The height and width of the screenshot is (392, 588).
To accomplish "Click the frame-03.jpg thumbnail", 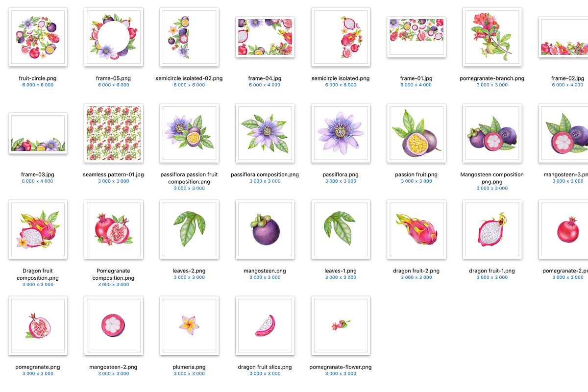I will [x=38, y=133].
